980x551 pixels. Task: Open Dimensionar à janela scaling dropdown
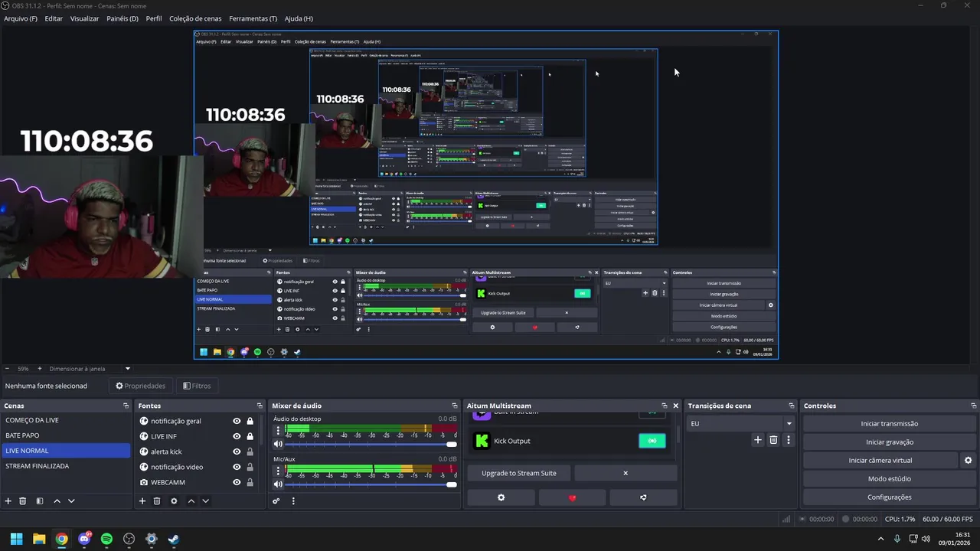pos(90,369)
